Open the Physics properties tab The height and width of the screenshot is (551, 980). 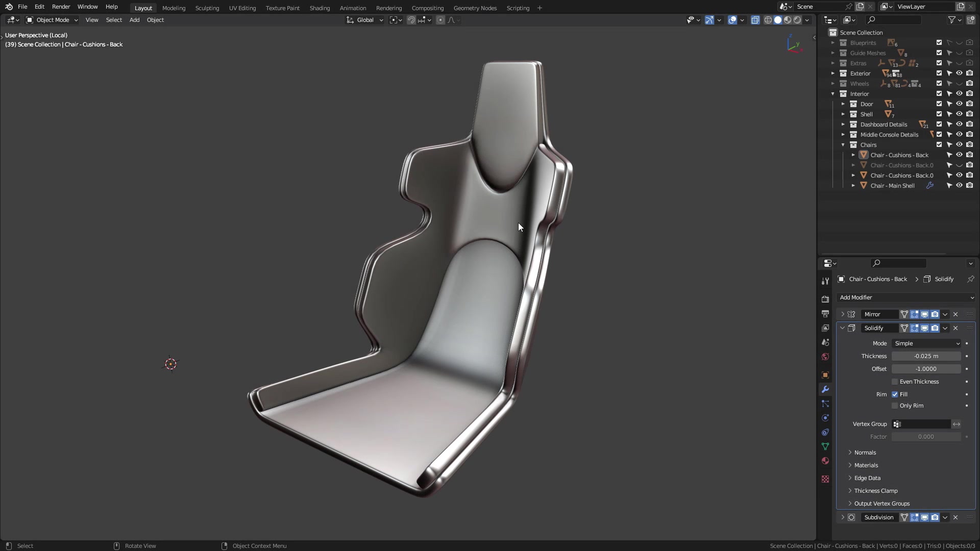[825, 418]
